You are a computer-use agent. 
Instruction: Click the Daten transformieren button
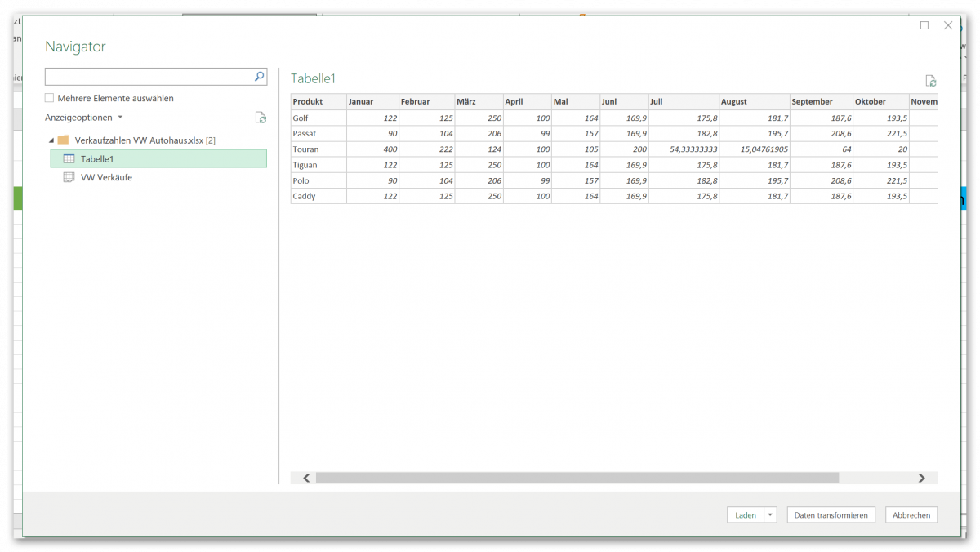[831, 514]
